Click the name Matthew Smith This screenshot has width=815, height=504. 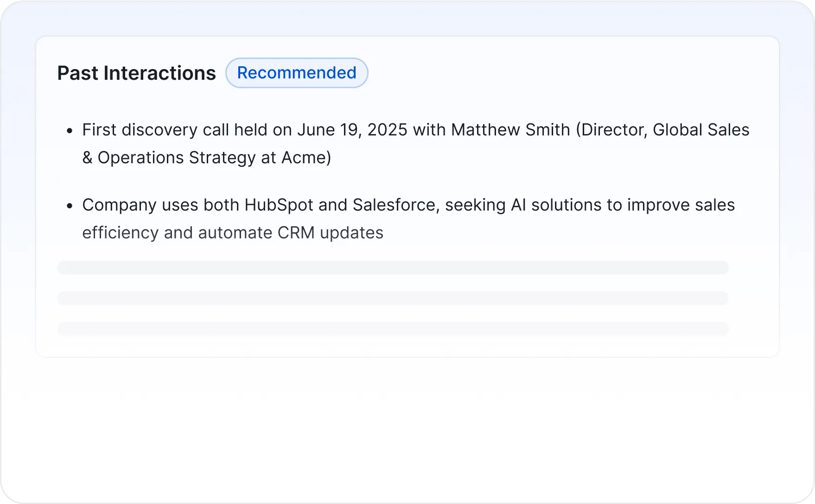[510, 130]
